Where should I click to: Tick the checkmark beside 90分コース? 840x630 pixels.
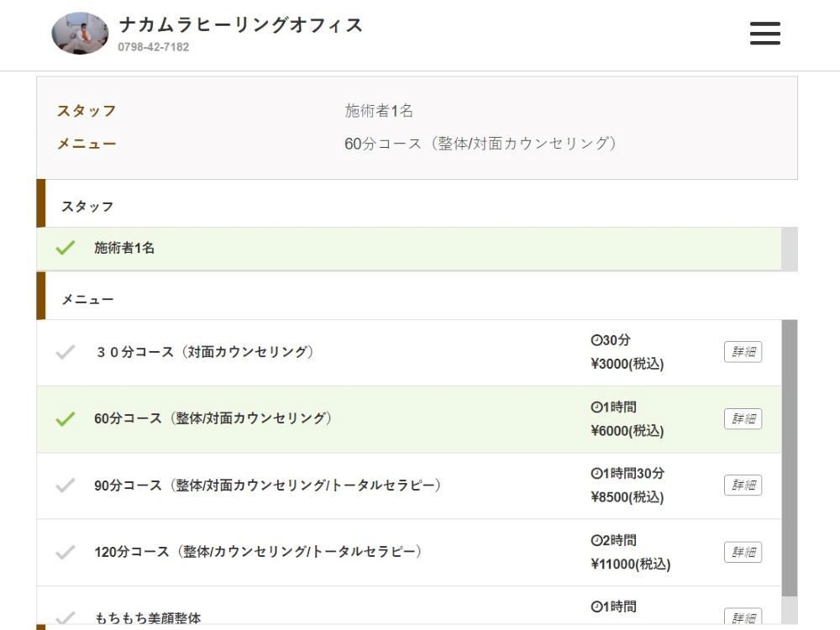coord(66,485)
